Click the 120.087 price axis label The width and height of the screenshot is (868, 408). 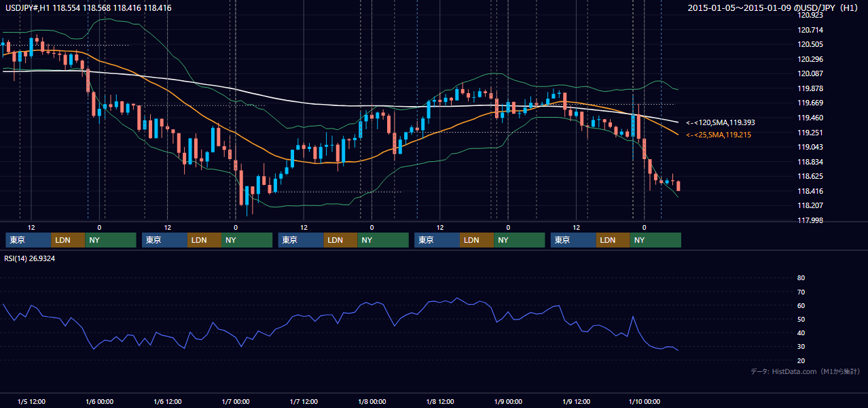tap(812, 73)
